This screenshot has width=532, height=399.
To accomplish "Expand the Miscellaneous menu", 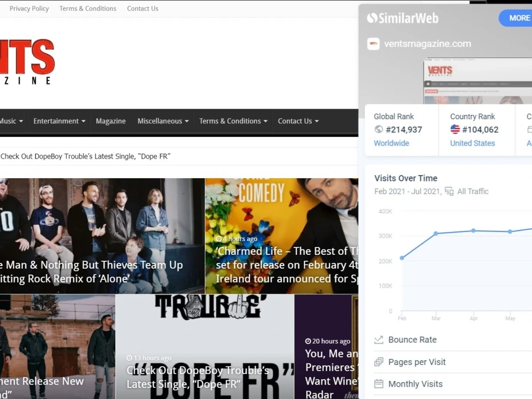I will pyautogui.click(x=163, y=121).
